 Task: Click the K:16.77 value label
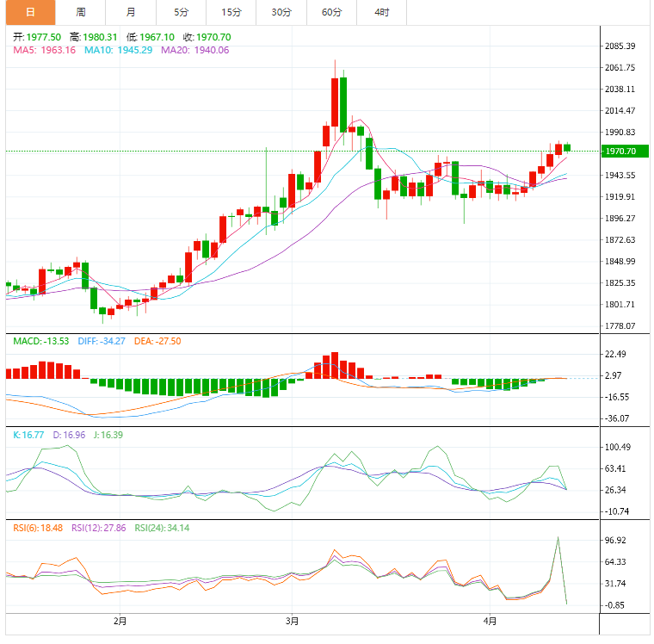click(28, 435)
